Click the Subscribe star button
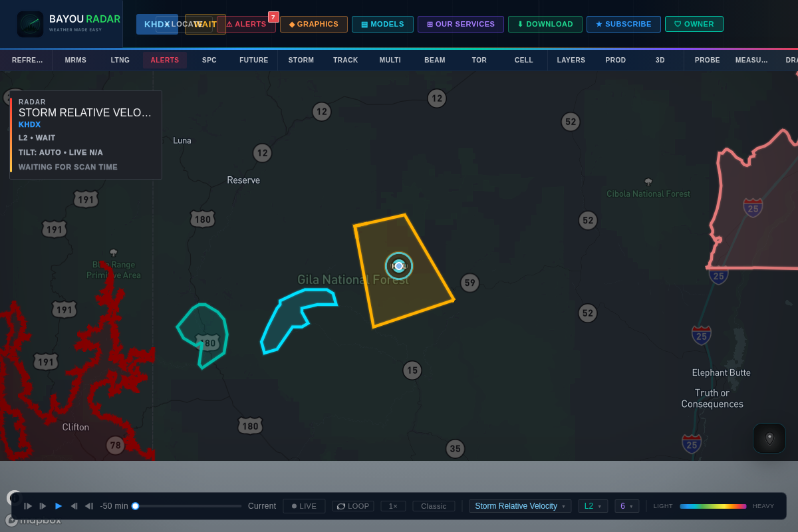The width and height of the screenshot is (798, 532). coord(624,25)
